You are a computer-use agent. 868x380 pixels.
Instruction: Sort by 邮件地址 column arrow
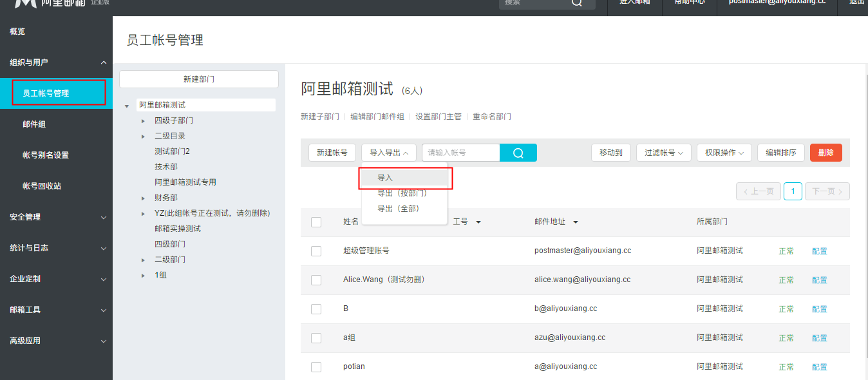[576, 222]
